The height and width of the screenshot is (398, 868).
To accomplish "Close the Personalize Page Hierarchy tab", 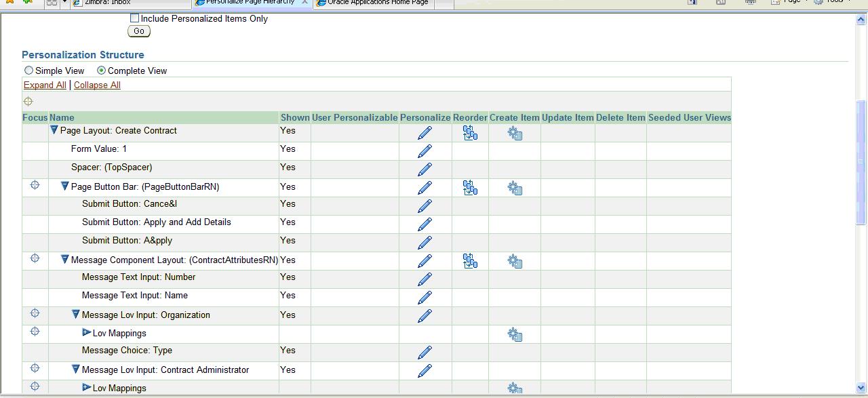I will [304, 3].
